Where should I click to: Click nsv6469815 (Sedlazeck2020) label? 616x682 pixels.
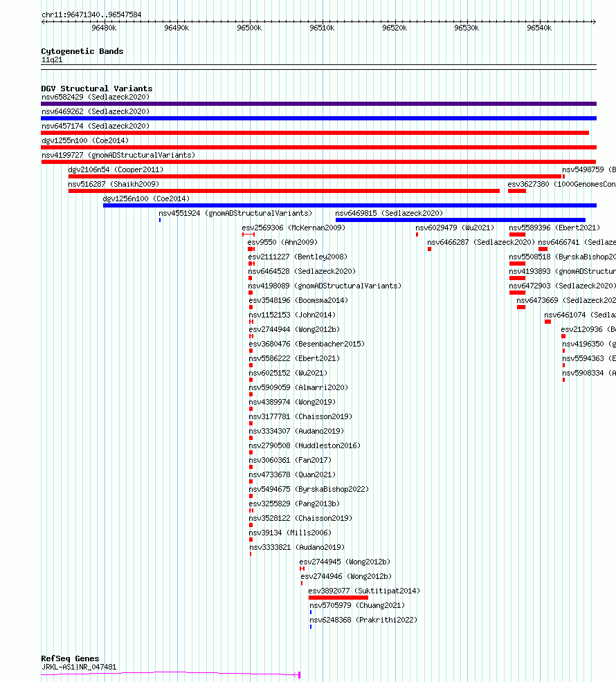pos(389,213)
